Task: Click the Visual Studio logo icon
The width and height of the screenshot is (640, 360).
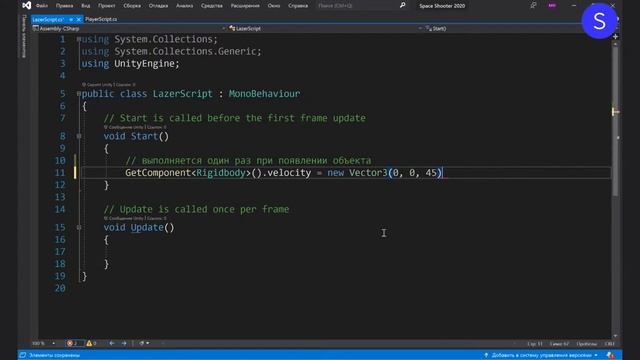Action: tap(27, 5)
